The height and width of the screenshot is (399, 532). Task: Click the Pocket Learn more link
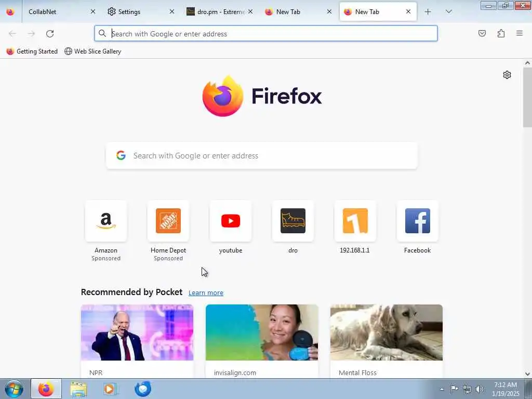206,293
